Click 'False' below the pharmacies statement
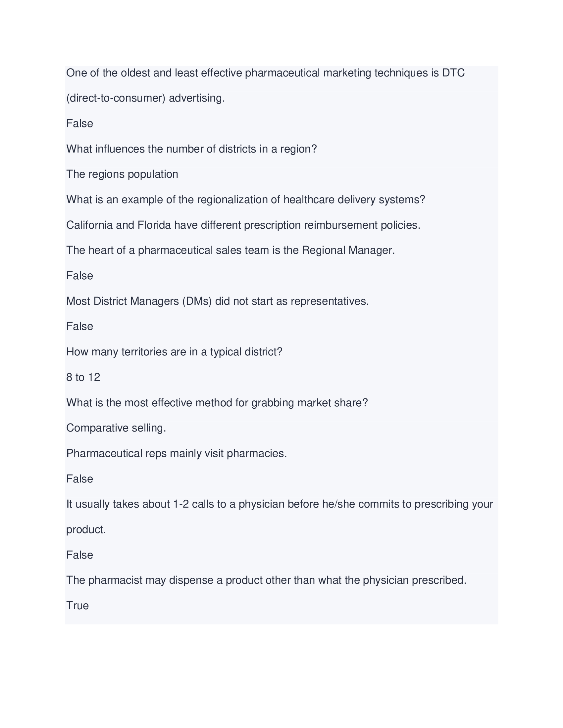 [79, 479]
